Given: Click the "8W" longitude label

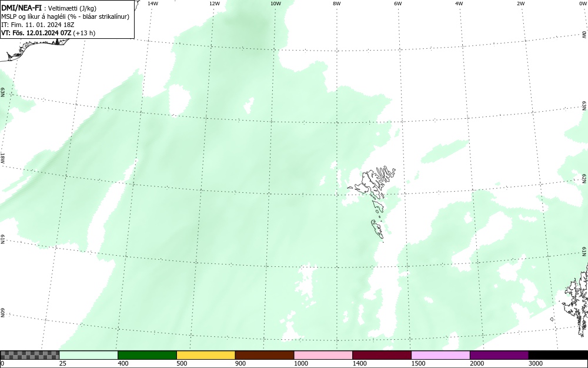Looking at the screenshot, I should tap(337, 4).
